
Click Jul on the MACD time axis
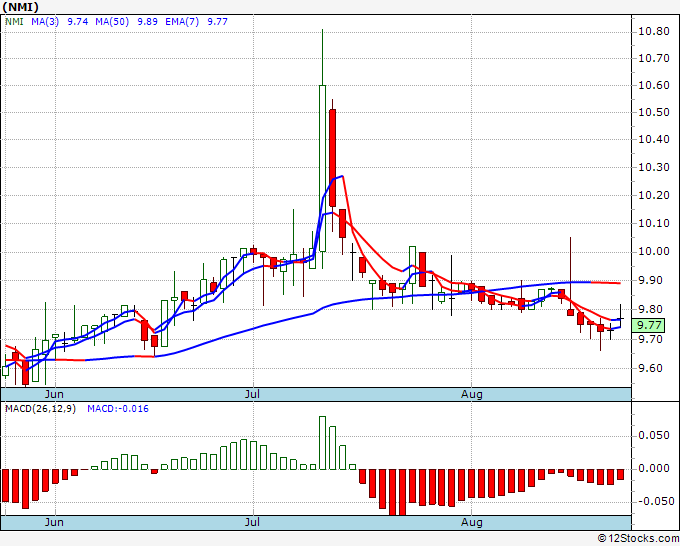tap(252, 522)
